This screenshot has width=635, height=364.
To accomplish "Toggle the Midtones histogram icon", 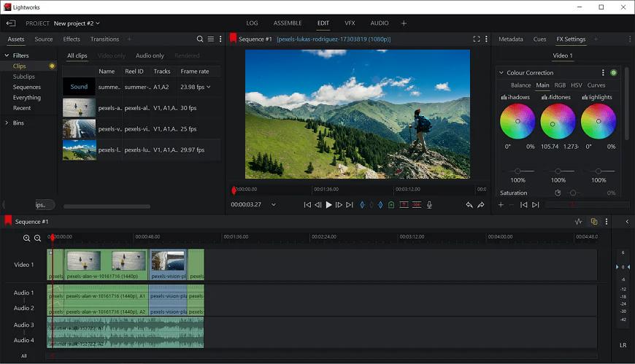I will coord(544,97).
